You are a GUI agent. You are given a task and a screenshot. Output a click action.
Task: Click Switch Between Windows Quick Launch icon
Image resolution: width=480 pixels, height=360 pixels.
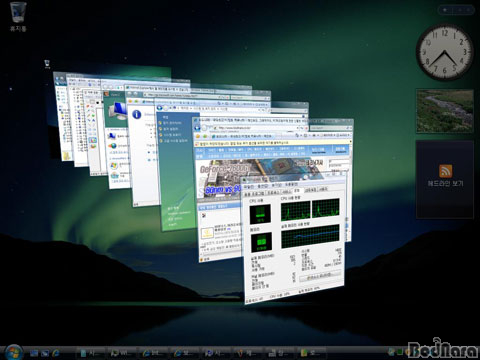click(x=45, y=353)
